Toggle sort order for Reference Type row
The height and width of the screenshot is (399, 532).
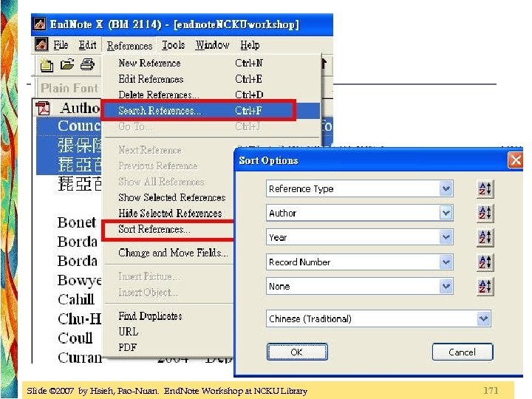coord(485,188)
